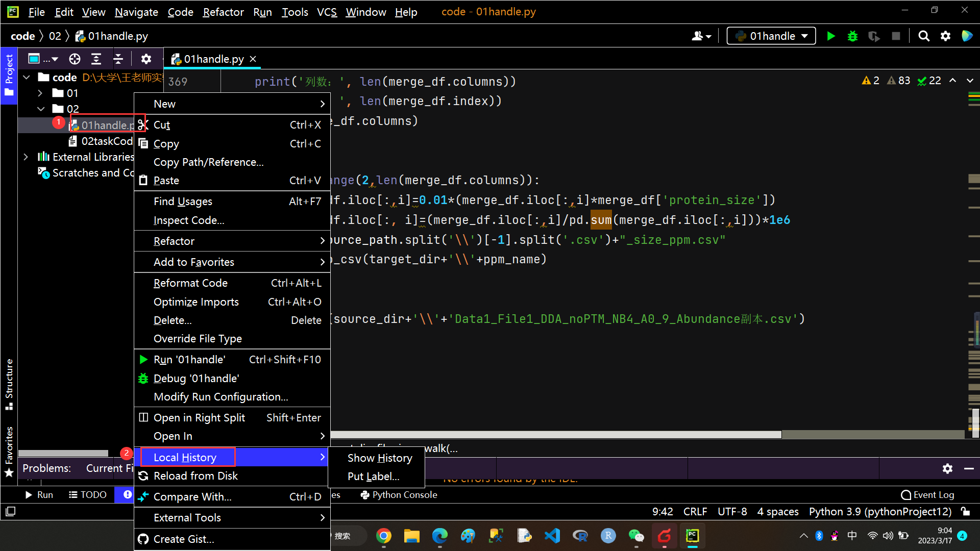
Task: Toggle the Structure side panel
Action: point(9,384)
